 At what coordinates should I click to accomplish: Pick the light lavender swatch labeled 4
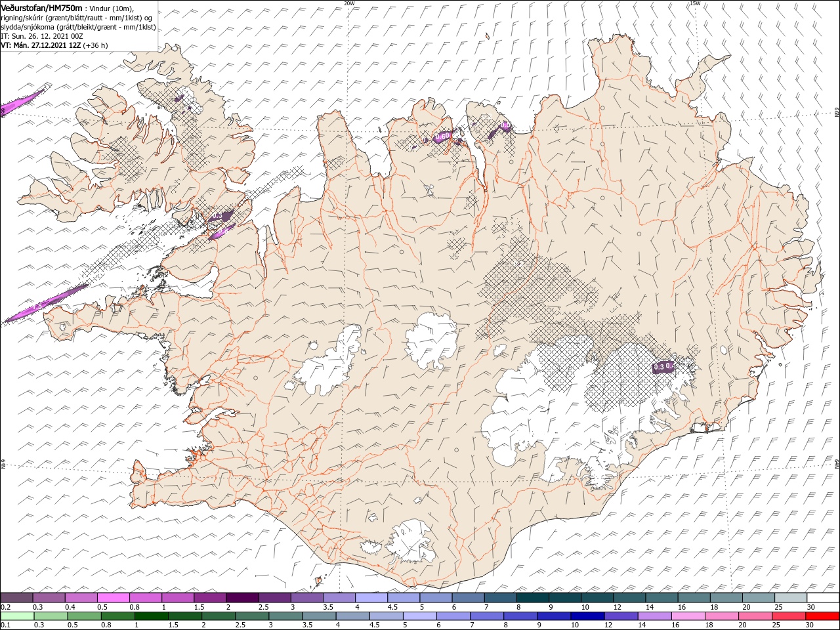pyautogui.click(x=371, y=598)
